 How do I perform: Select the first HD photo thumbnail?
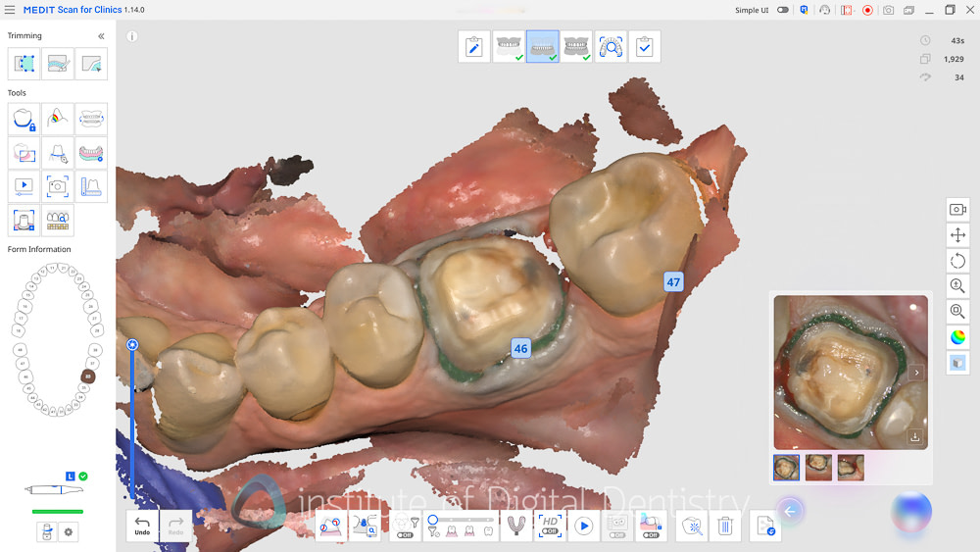coord(786,468)
